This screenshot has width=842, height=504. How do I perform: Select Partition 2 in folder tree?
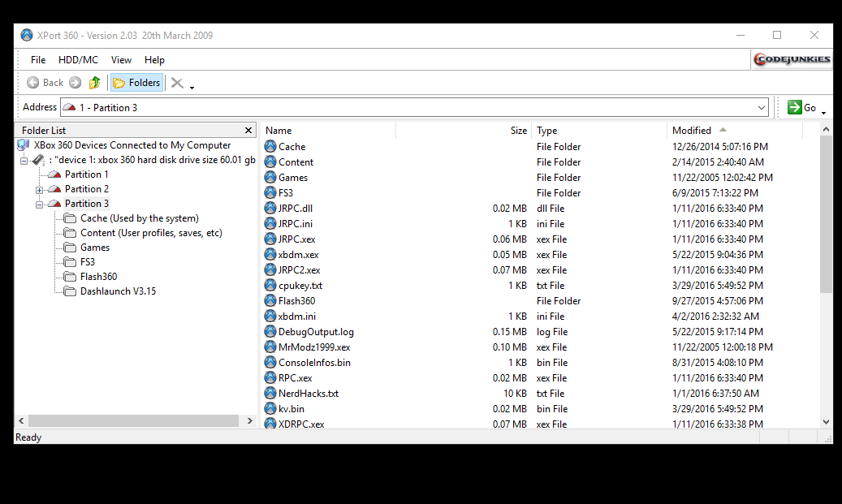pyautogui.click(x=86, y=189)
